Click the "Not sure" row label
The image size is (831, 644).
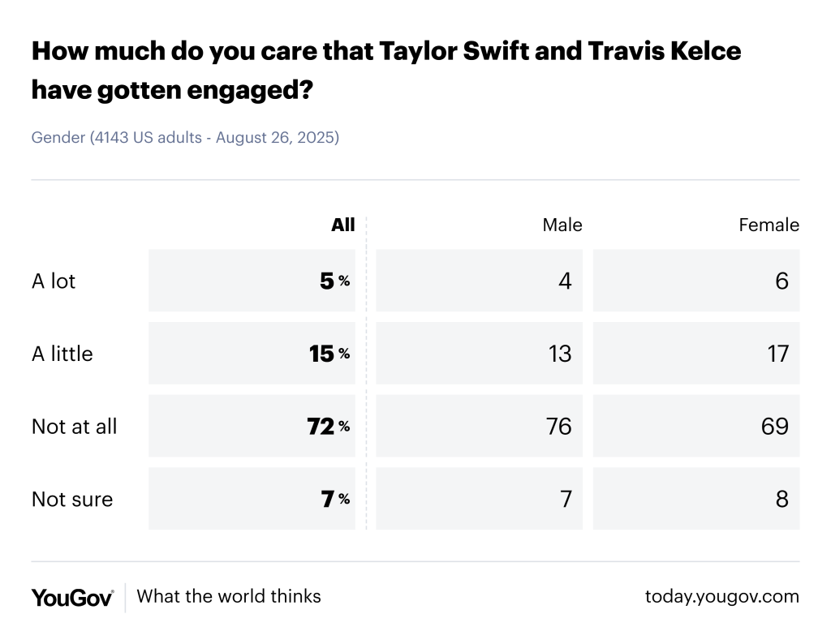click(72, 500)
